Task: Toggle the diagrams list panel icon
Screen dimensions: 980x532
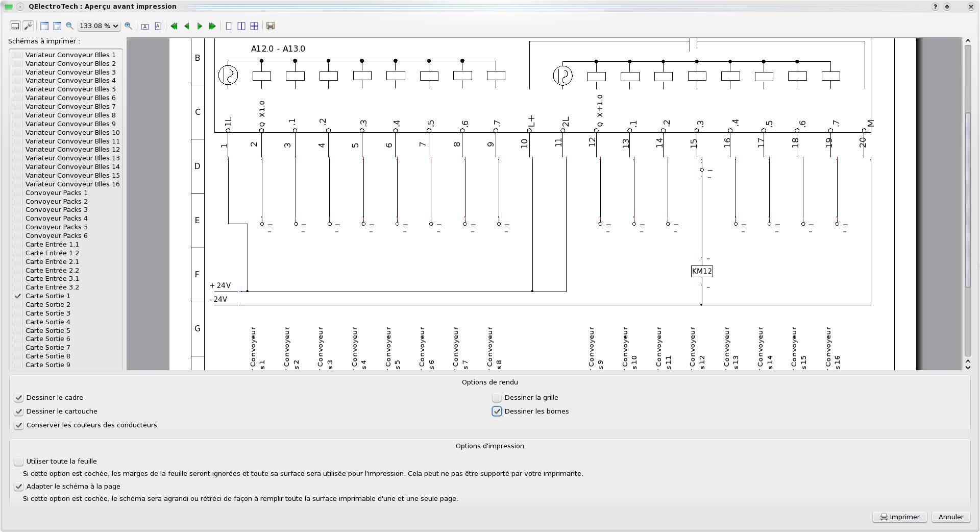Action: coord(15,26)
